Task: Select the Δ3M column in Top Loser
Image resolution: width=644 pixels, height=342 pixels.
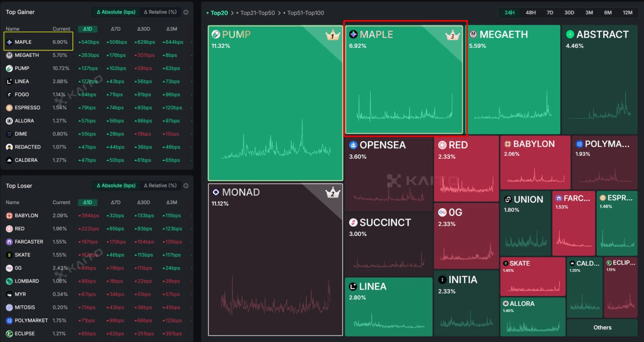Action: pos(172,202)
